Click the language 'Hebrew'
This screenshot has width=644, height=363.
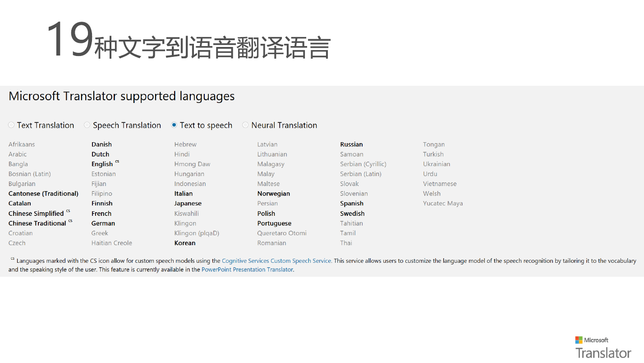185,144
